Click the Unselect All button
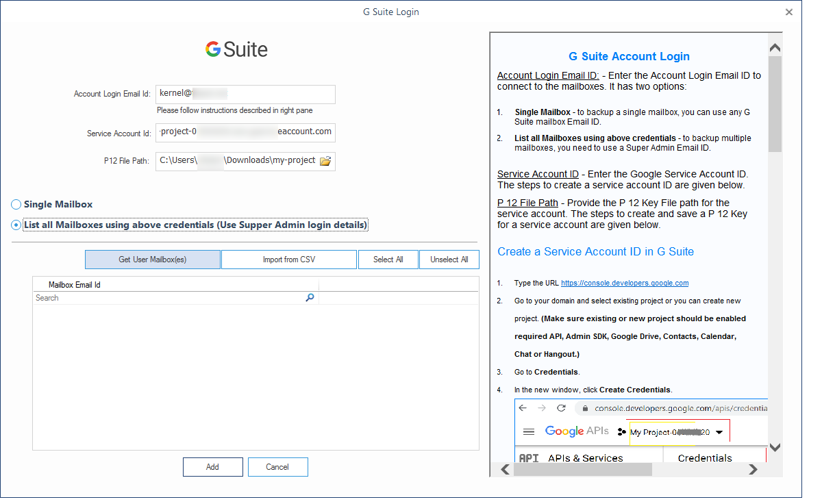This screenshot has height=504, width=822. tap(449, 260)
